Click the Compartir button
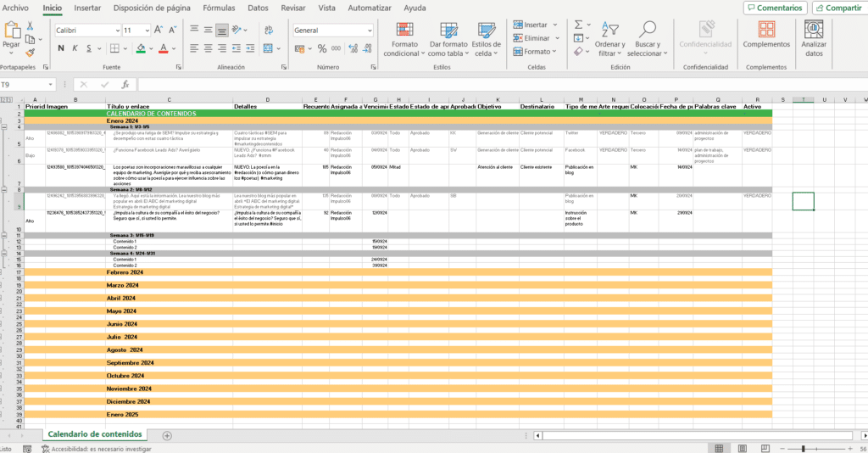Viewport: 868px width, 453px height. pyautogui.click(x=838, y=8)
